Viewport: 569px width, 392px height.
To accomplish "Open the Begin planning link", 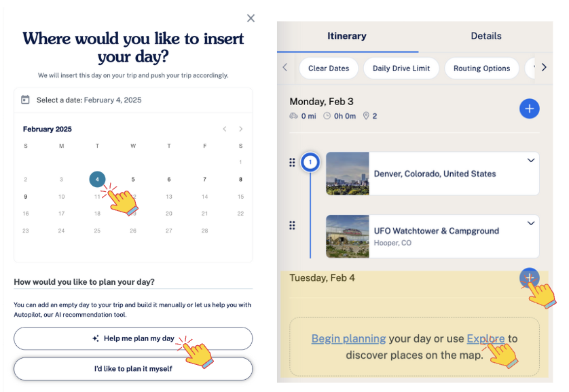I will (349, 338).
